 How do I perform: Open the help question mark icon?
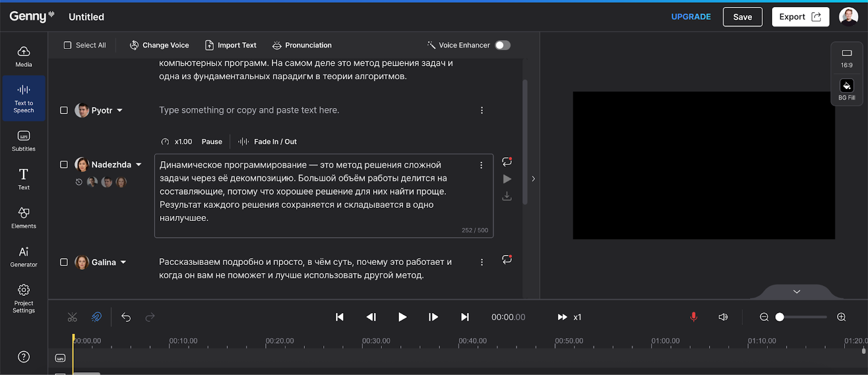(24, 357)
